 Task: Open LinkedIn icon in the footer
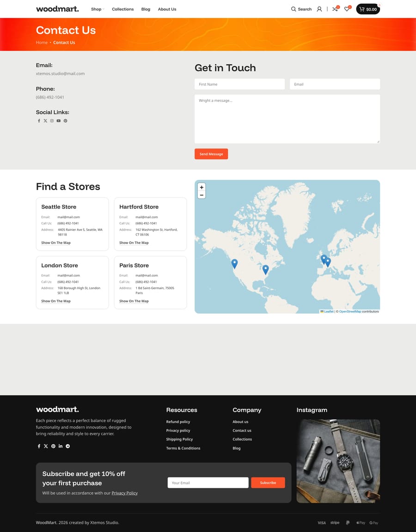[x=61, y=446]
